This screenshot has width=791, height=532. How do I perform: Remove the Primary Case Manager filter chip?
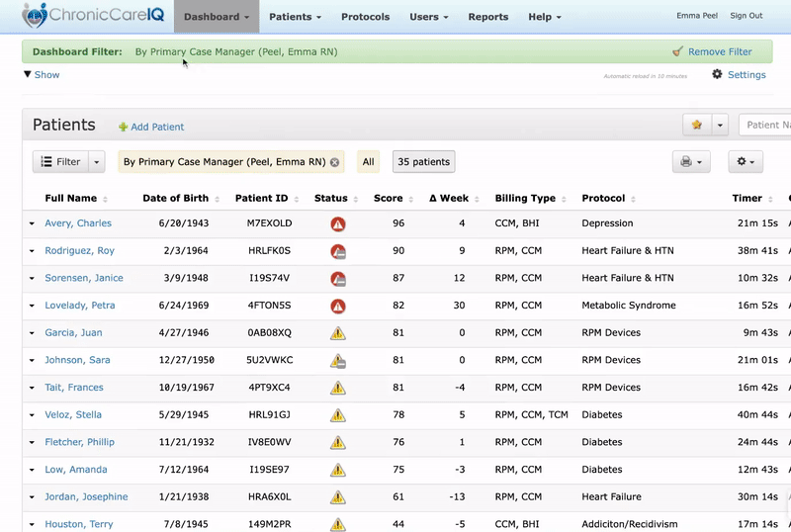[x=334, y=162]
